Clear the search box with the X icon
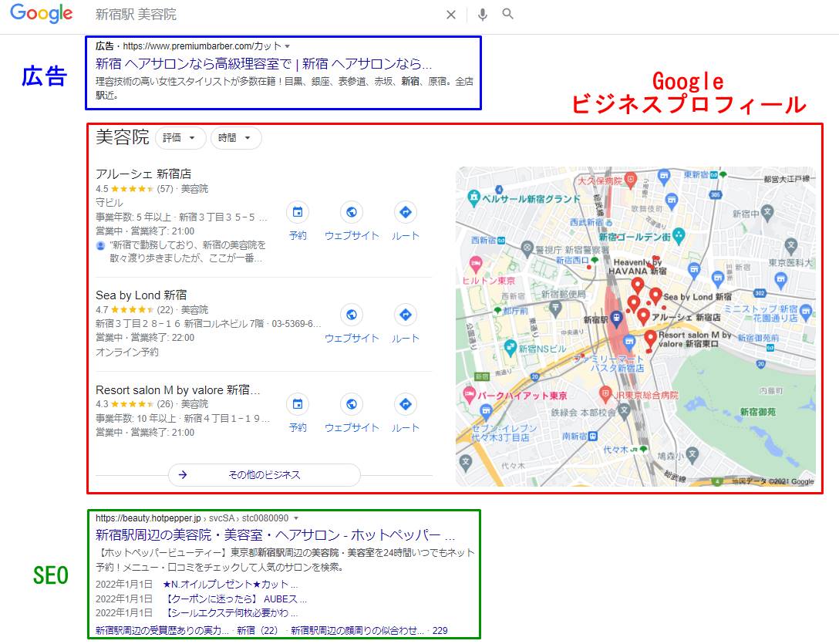 (451, 15)
